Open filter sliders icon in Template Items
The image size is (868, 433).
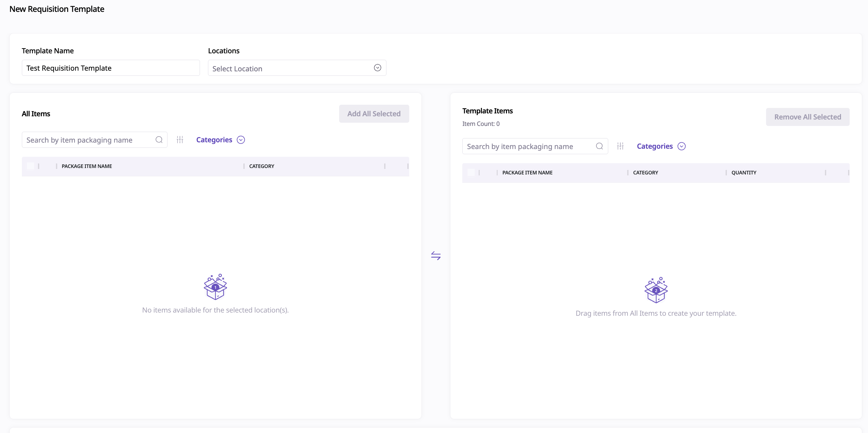pos(620,146)
